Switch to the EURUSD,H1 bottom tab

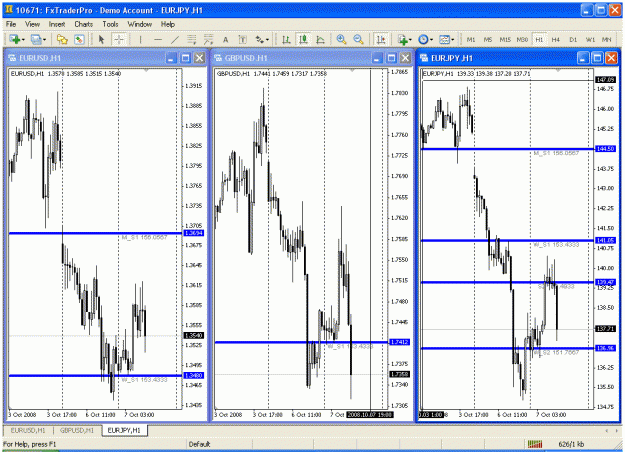(28, 430)
